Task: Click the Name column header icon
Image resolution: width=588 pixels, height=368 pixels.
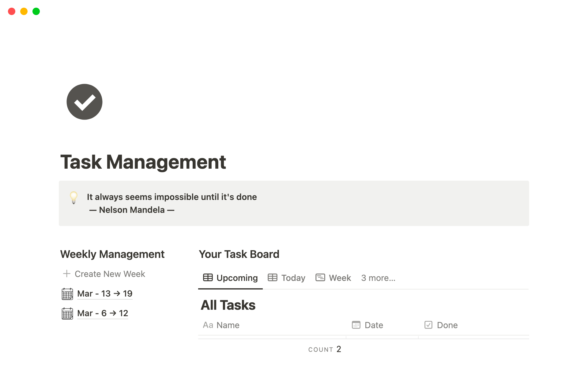Action: click(208, 325)
